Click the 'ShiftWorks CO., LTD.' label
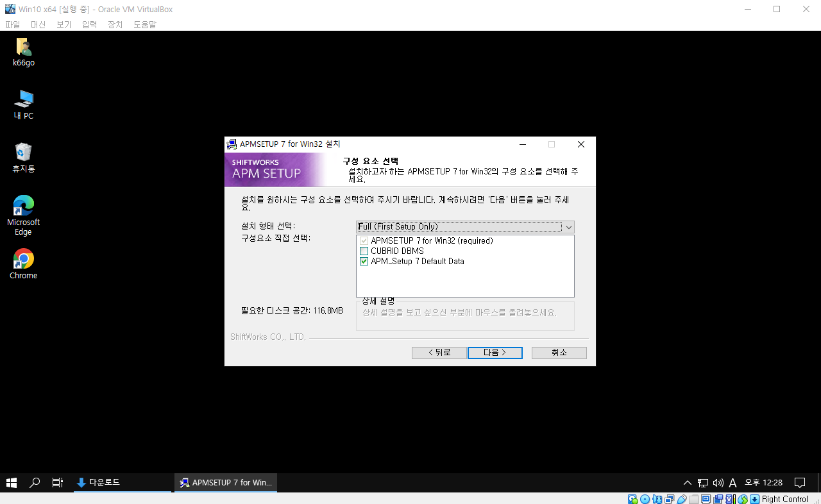 pos(268,337)
